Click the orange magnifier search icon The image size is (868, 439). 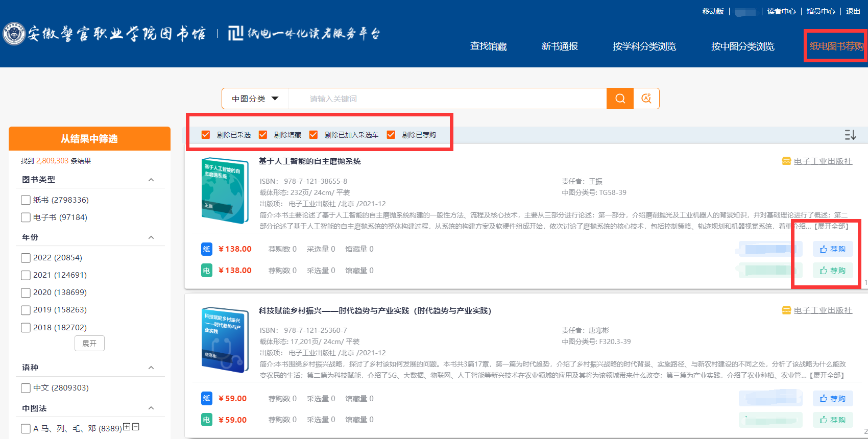click(x=620, y=99)
